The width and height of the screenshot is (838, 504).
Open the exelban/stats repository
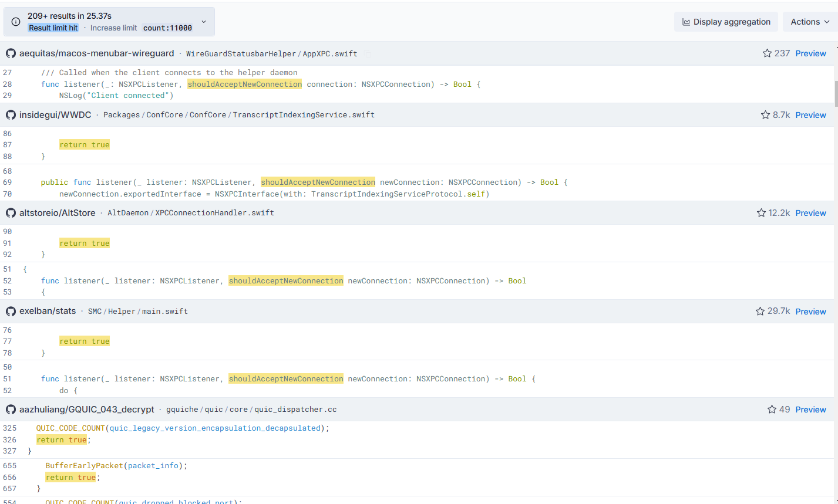click(48, 311)
